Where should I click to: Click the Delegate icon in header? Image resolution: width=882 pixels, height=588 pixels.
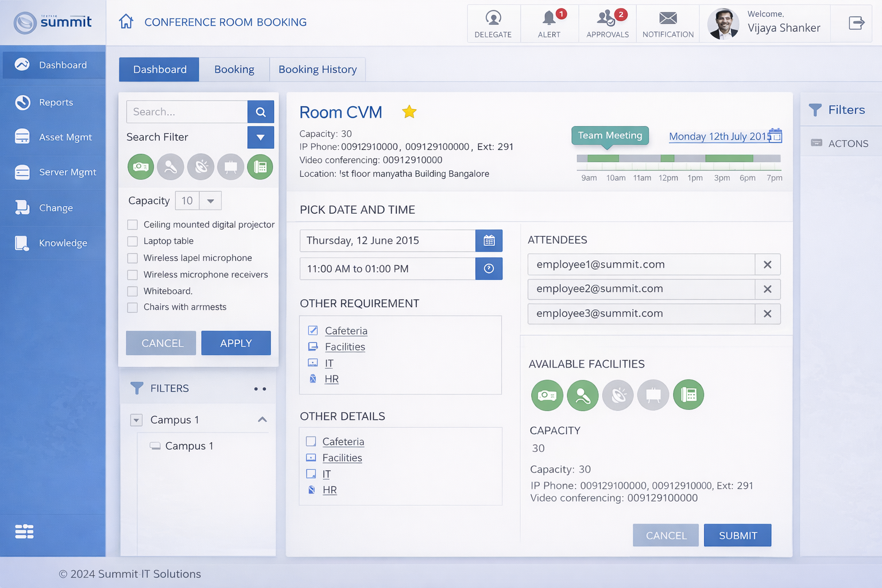493,18
